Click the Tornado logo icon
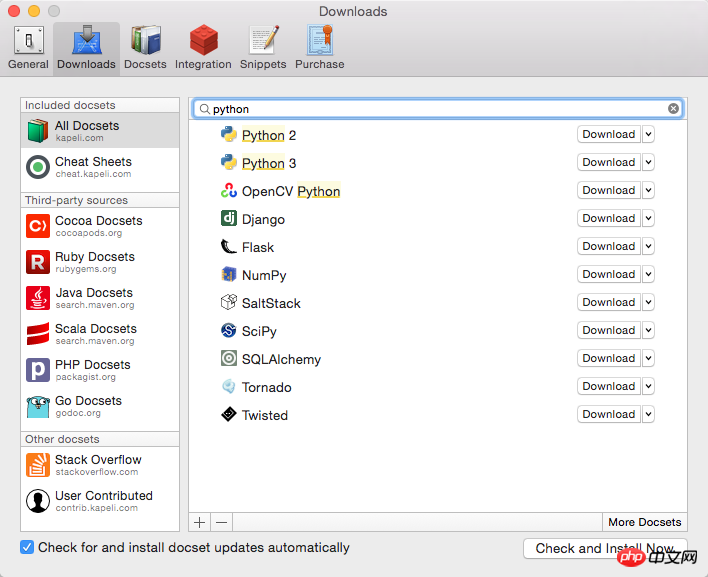Image resolution: width=708 pixels, height=577 pixels. click(x=228, y=386)
